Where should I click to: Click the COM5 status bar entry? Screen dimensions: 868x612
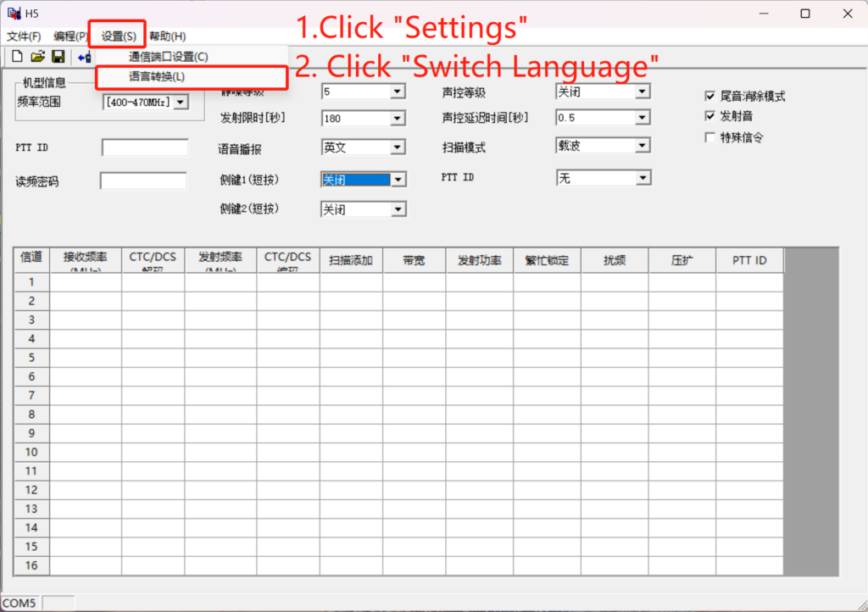coord(19,603)
